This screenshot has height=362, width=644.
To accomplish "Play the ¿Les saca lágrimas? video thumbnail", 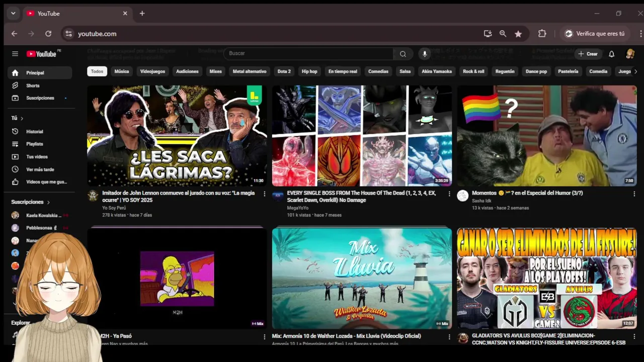I will point(177,136).
